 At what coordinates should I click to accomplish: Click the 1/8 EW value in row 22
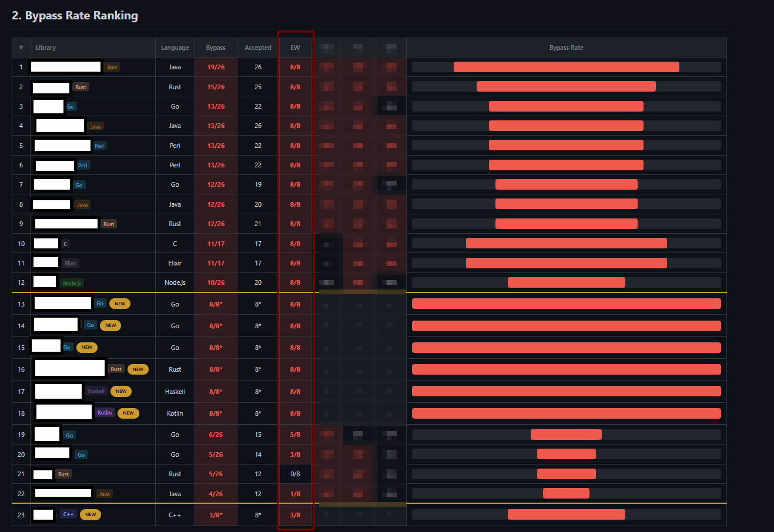pyautogui.click(x=295, y=494)
